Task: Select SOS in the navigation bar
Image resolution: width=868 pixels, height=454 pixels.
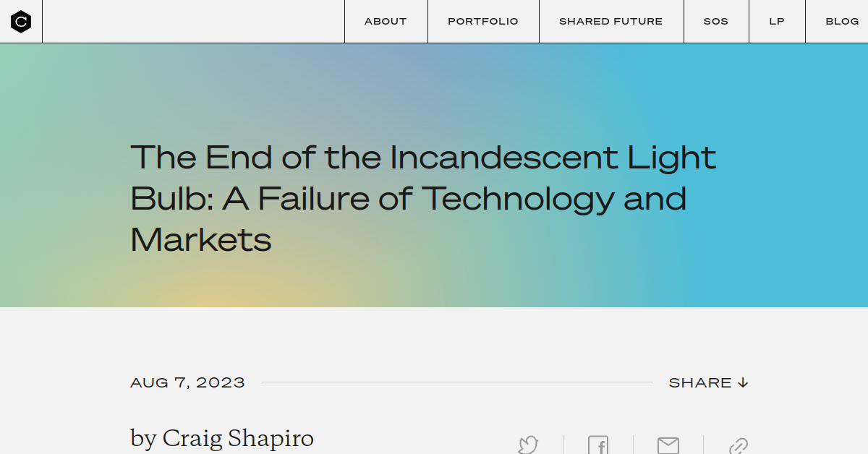Action: [x=716, y=21]
